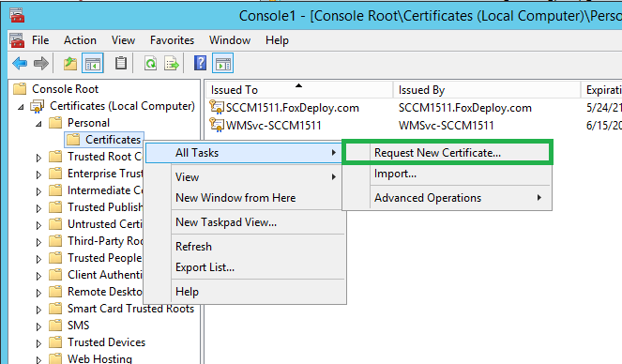The width and height of the screenshot is (622, 364).
Task: Click the Certificates (Local Computer) snap-in icon
Action: (x=38, y=106)
